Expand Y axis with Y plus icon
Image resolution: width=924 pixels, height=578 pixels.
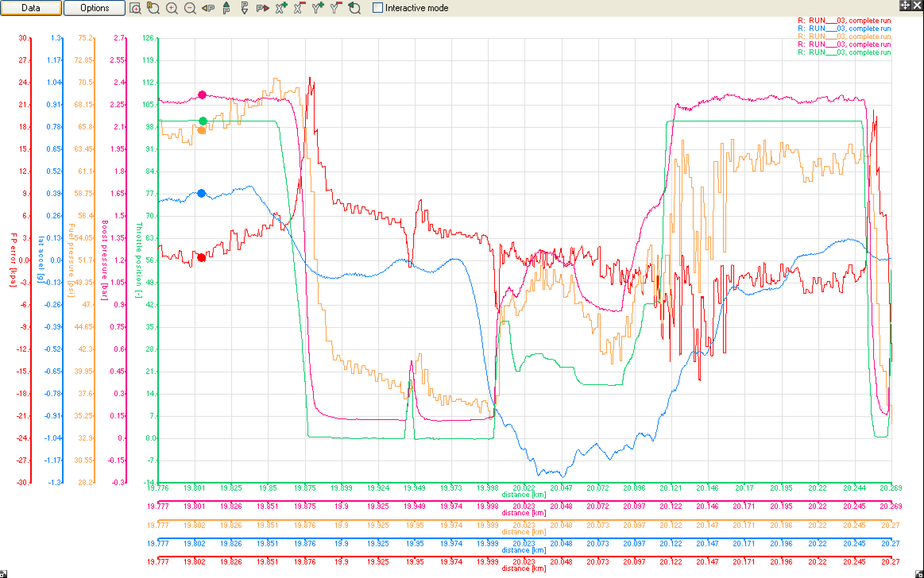coord(317,8)
